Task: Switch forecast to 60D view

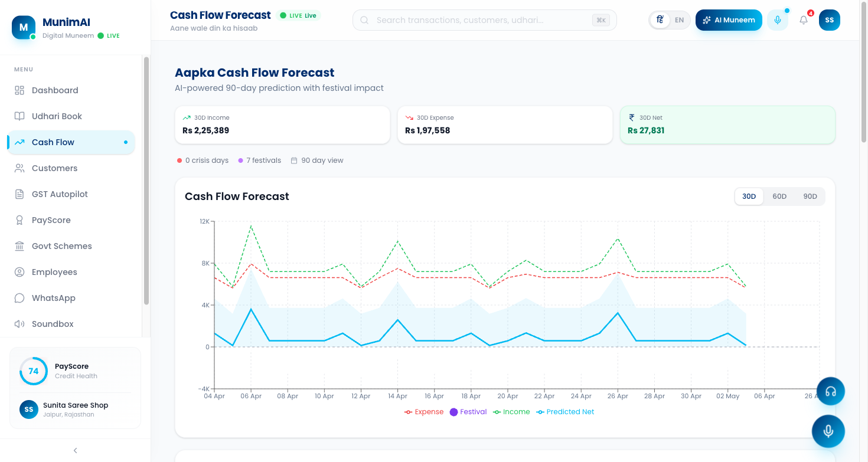Action: (x=779, y=196)
